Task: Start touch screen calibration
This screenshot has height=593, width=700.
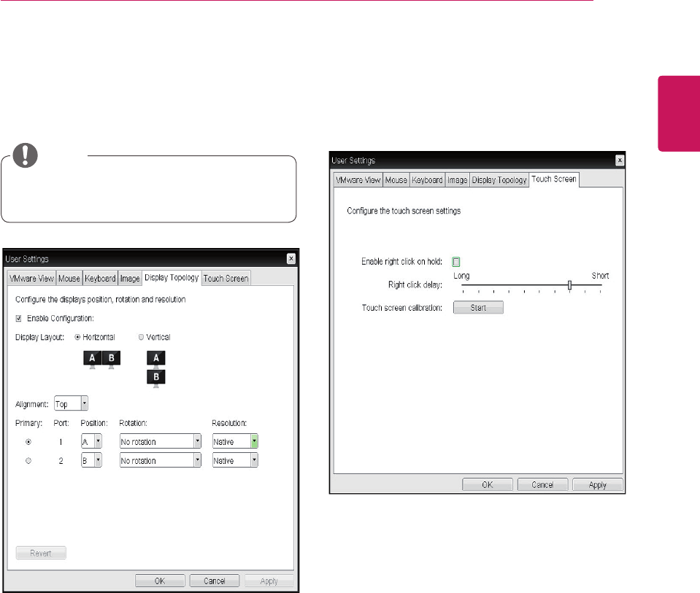Action: point(478,307)
